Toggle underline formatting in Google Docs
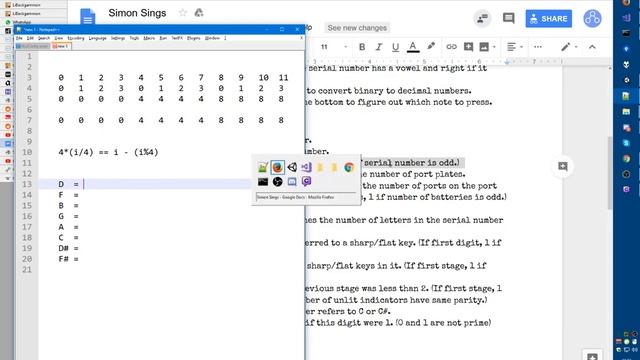This screenshot has width=640, height=360. 396,47
